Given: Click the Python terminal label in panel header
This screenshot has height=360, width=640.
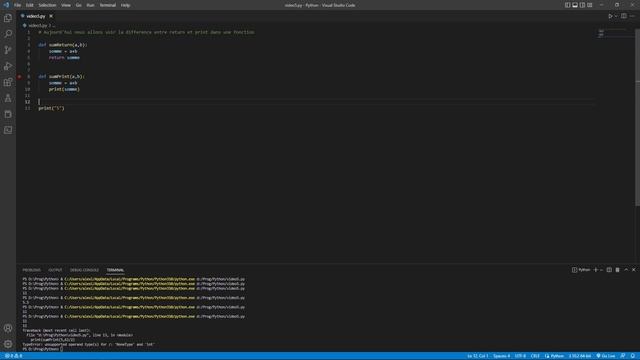Looking at the screenshot, I should (x=581, y=270).
